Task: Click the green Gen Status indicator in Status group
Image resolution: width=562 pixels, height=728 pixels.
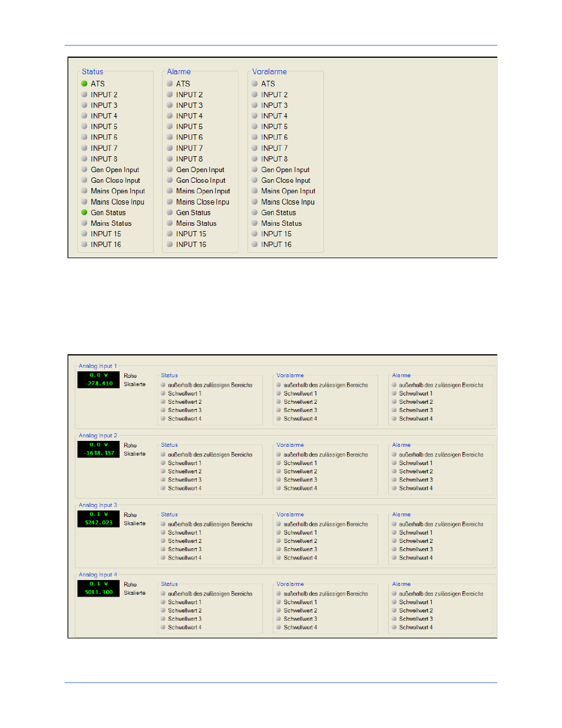Action: 84,212
